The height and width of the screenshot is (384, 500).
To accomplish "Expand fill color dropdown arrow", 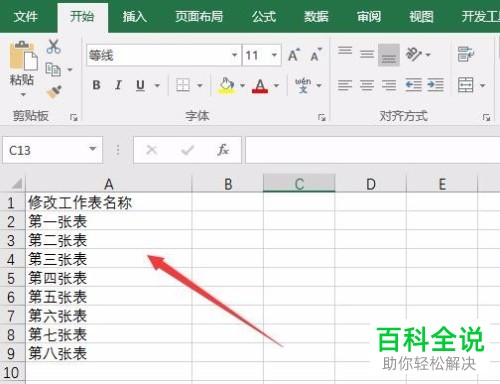I will coord(242,86).
